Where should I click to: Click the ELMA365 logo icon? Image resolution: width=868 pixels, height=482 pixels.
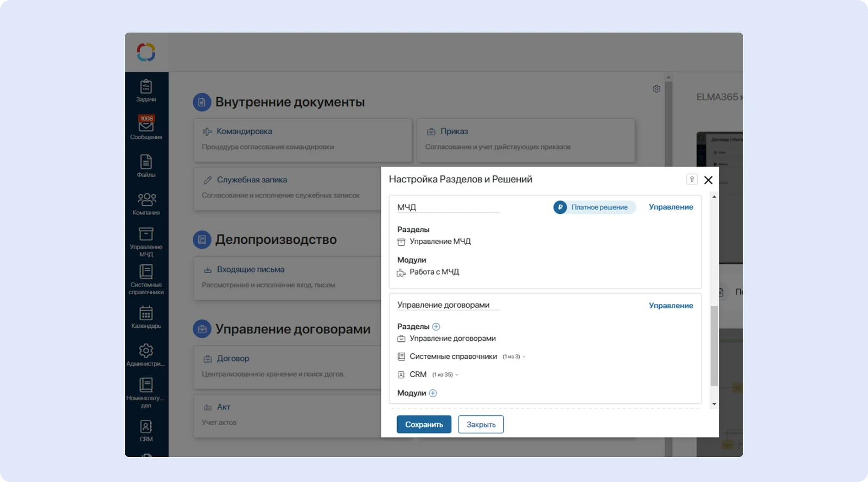click(146, 52)
